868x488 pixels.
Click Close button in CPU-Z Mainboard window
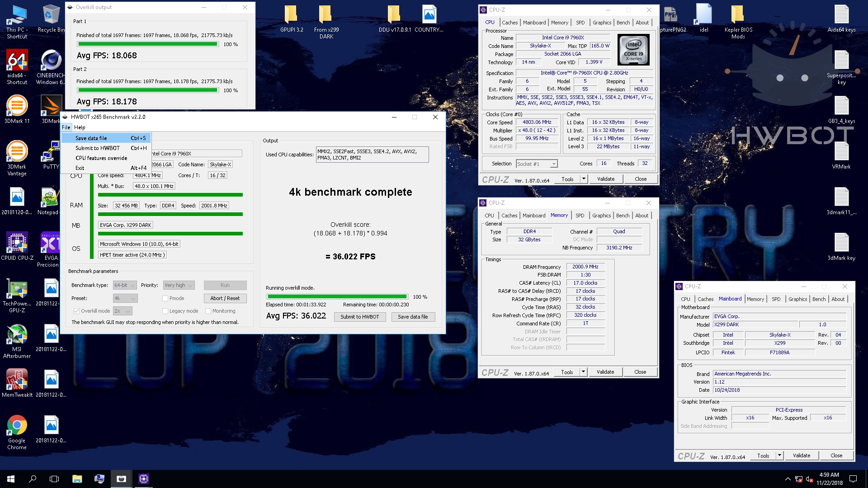(836, 455)
